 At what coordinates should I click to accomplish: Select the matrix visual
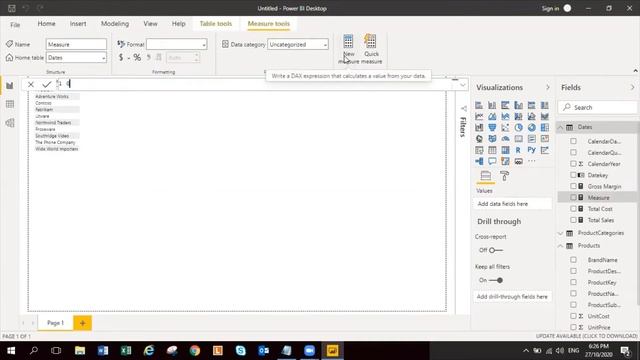point(505,150)
